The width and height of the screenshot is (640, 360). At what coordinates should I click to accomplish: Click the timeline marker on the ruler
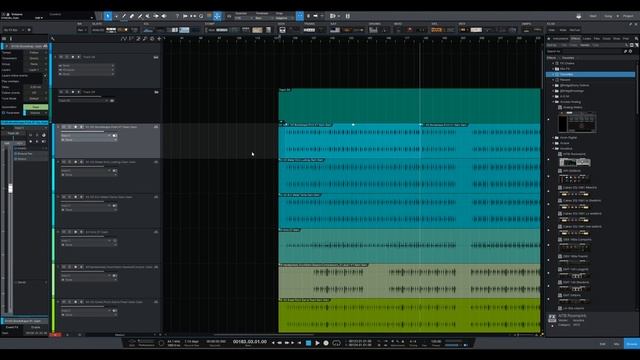pyautogui.click(x=279, y=38)
